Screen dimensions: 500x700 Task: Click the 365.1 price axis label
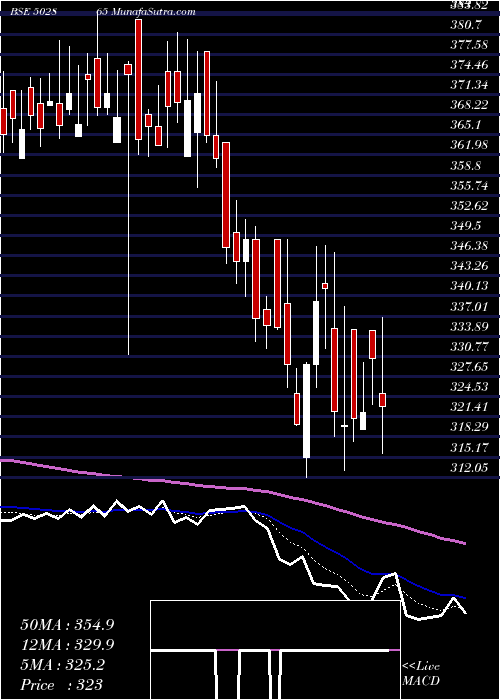[x=466, y=125]
